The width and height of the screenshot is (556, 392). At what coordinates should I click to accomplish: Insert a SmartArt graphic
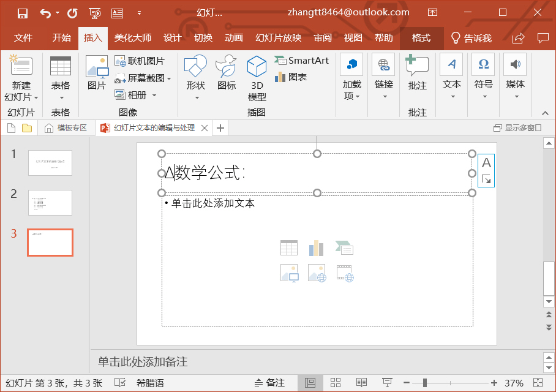[301, 61]
